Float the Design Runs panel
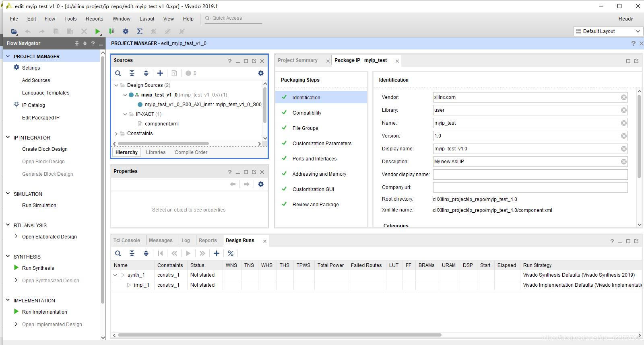The image size is (644, 345). (x=636, y=241)
